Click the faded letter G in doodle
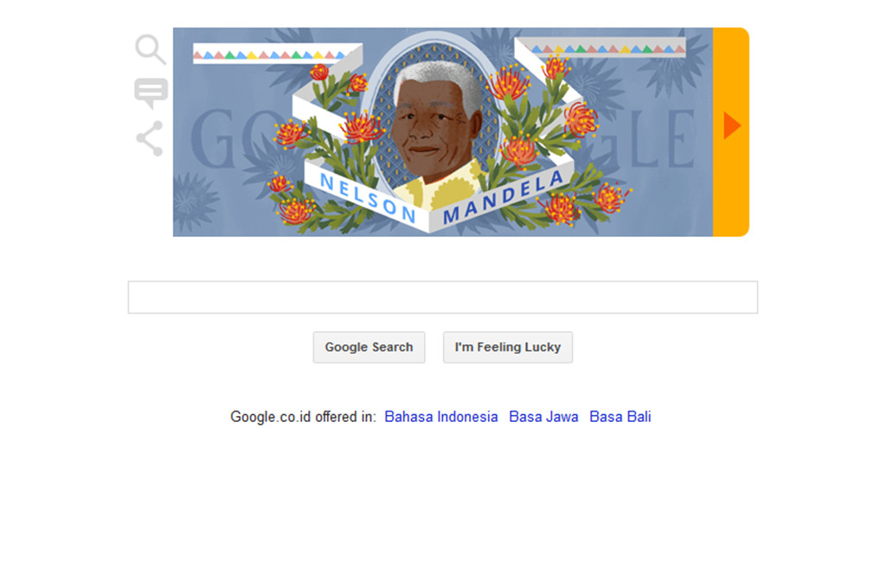The height and width of the screenshot is (588, 886). click(x=213, y=139)
